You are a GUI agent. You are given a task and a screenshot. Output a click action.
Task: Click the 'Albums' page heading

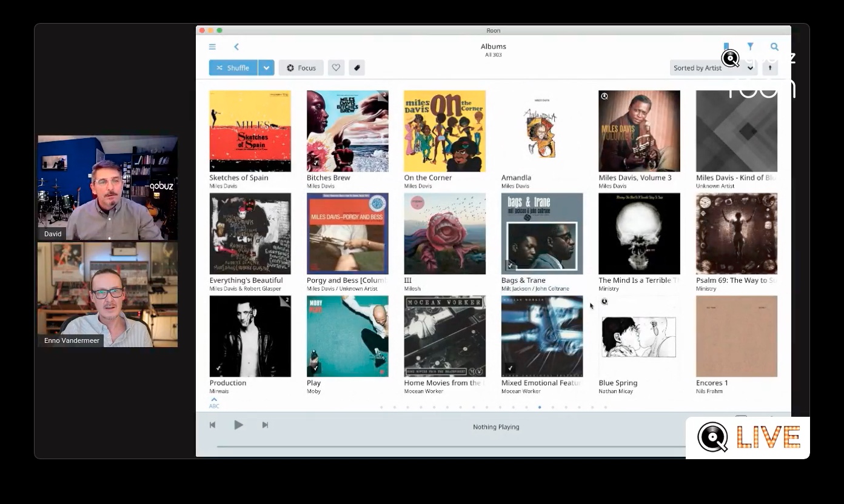pos(494,46)
